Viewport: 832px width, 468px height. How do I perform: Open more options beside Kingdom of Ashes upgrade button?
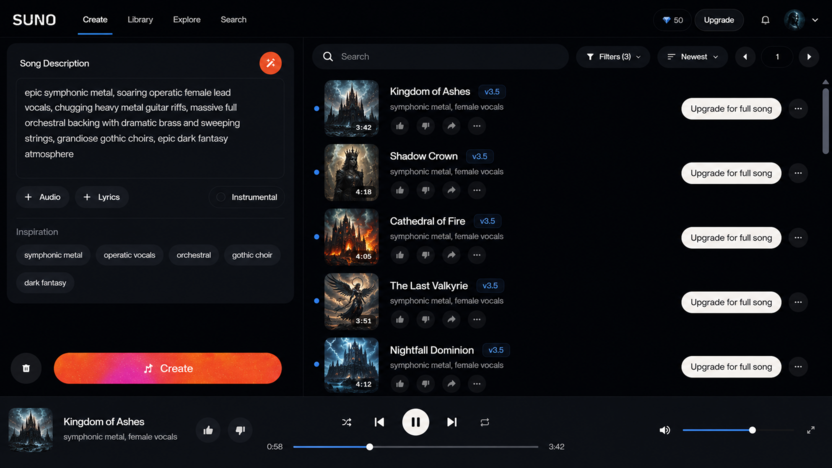pyautogui.click(x=798, y=109)
